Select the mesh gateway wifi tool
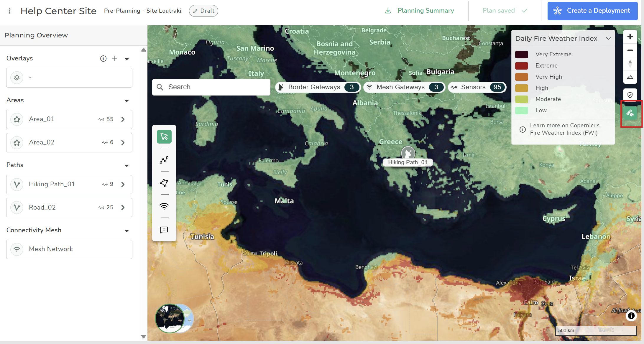 point(164,206)
